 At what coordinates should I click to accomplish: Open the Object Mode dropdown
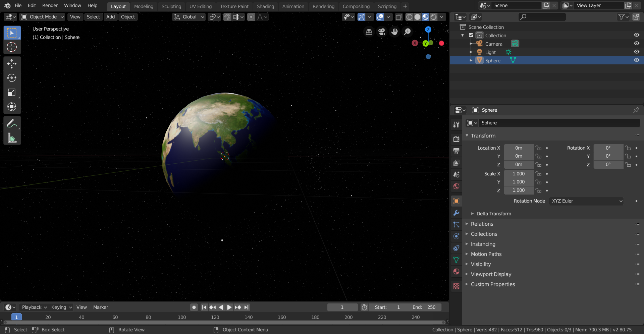point(43,17)
